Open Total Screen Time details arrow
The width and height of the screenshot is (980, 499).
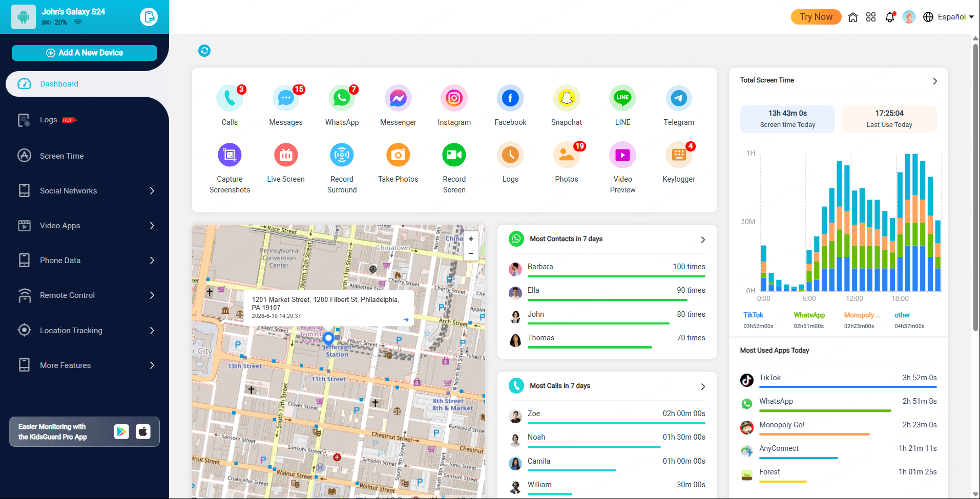pos(935,81)
